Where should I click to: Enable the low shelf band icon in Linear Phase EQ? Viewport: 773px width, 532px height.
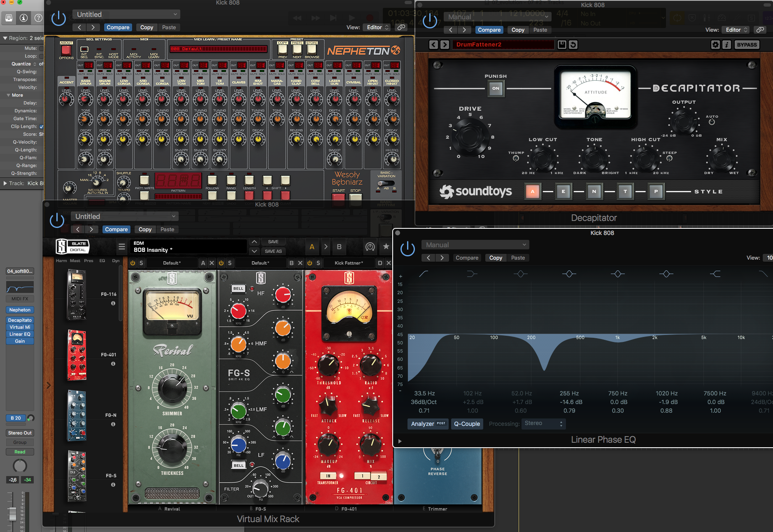click(472, 274)
